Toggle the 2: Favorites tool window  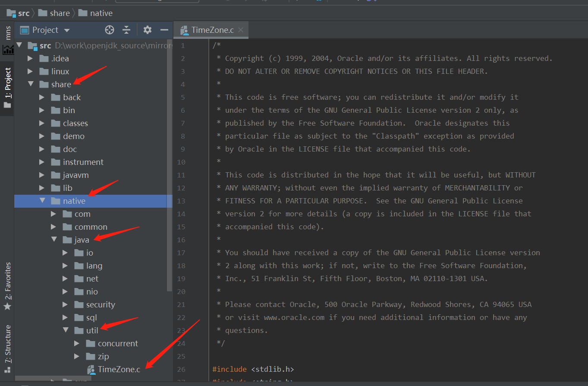[8, 281]
